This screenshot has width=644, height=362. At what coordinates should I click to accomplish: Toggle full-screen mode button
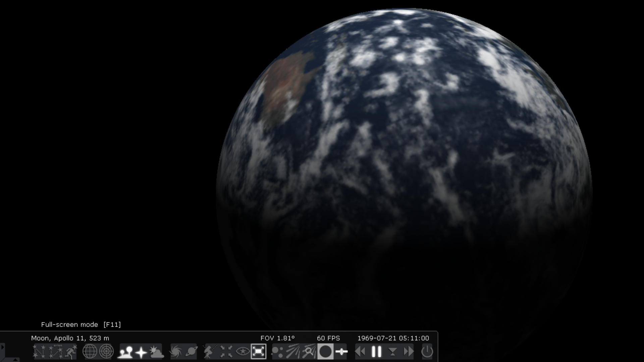tap(259, 352)
